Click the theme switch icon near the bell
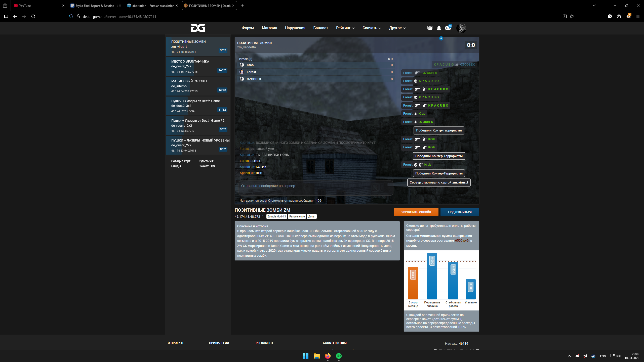 (x=430, y=28)
